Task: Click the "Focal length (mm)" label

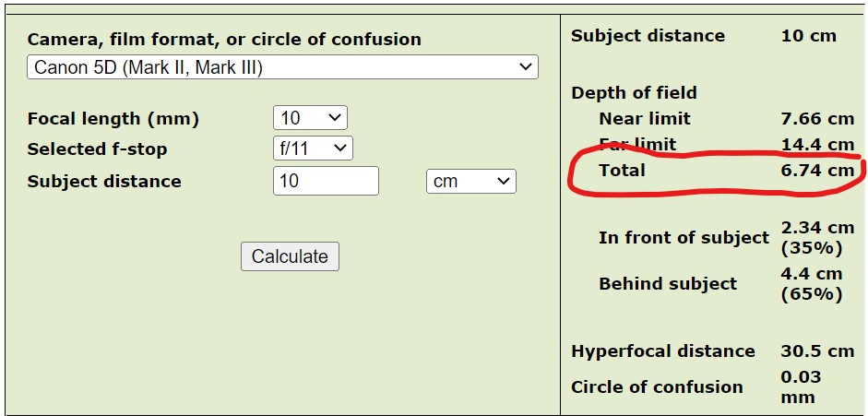Action: 113,119
